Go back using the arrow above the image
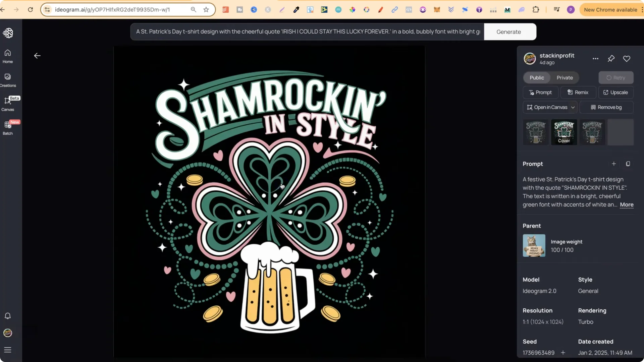Viewport: 644px width, 362px height. [37, 56]
